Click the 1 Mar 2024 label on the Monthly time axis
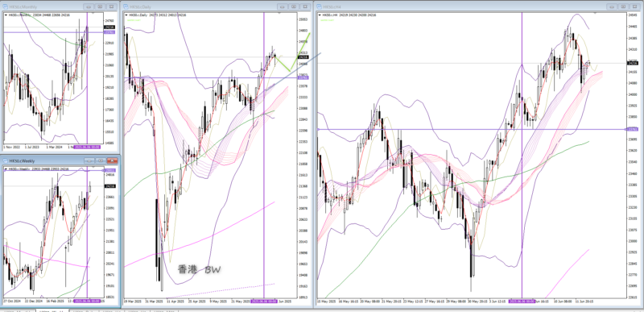This screenshot has width=644, height=312. [x=54, y=147]
